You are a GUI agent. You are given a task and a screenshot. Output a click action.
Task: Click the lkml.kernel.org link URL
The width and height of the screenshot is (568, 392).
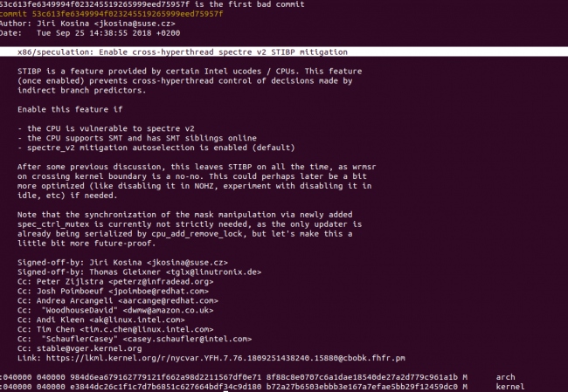click(225, 358)
